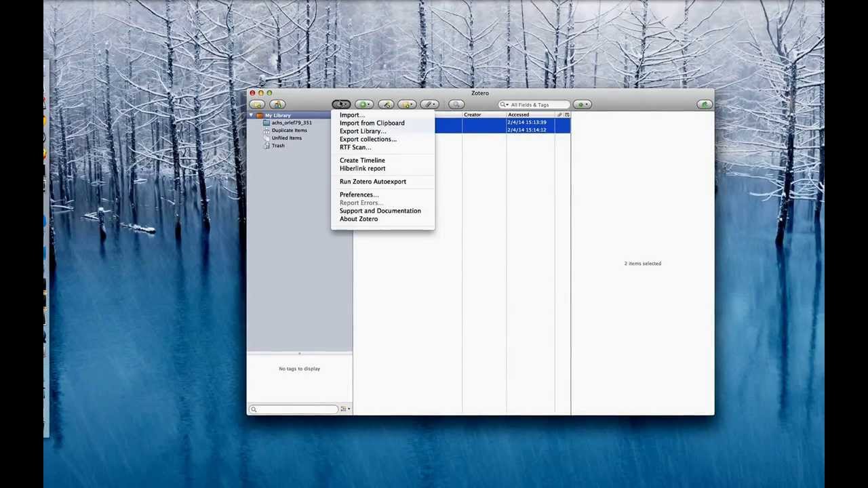Open the tag selector actions dropdown
Image resolution: width=868 pixels, height=488 pixels.
(345, 409)
